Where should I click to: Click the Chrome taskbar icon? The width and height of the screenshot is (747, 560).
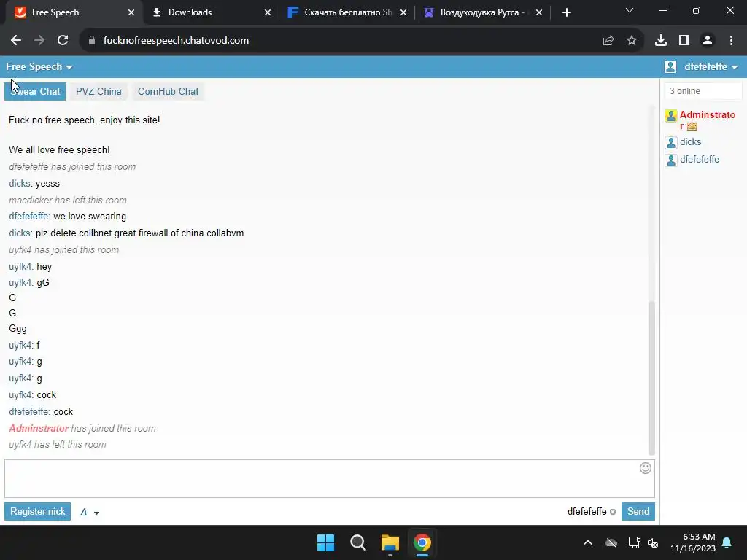point(422,542)
